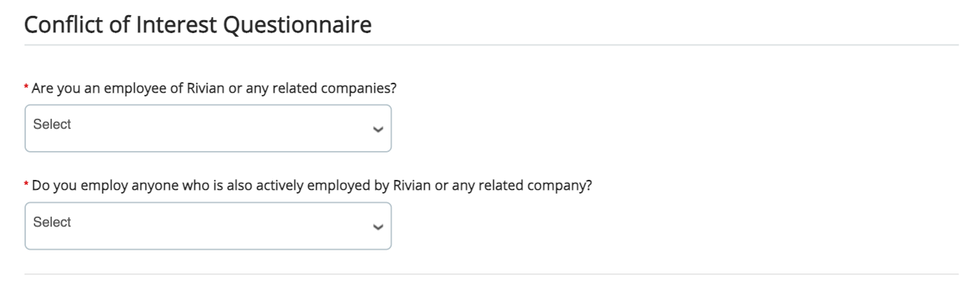The image size is (980, 308).
Task: Click the chevron arrow in the employee dropdown
Action: [x=377, y=130]
